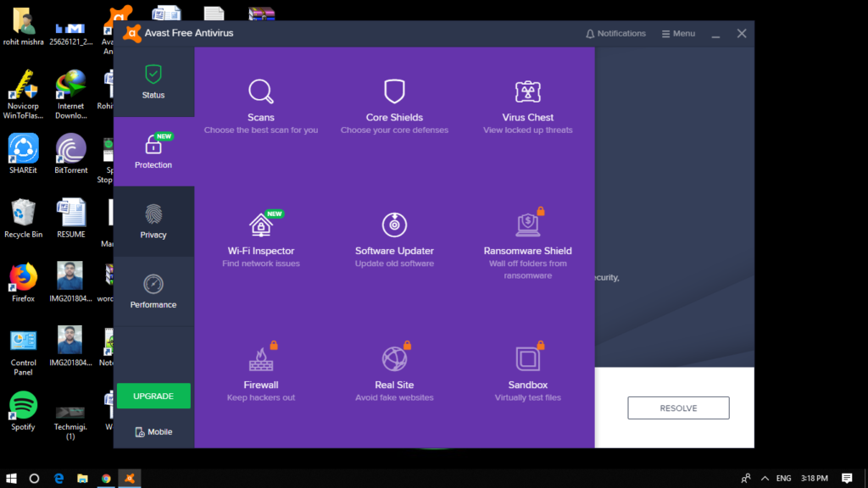
Task: Open Cortana search circle on taskbar
Action: click(34, 479)
